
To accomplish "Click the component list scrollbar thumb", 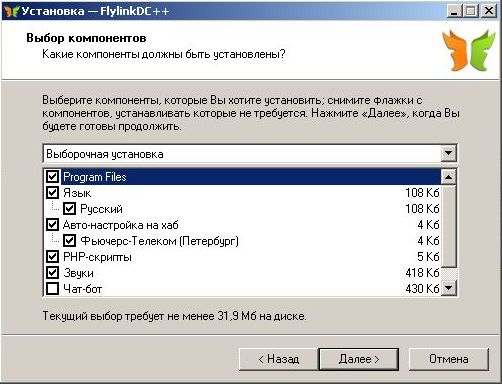I will click(448, 226).
